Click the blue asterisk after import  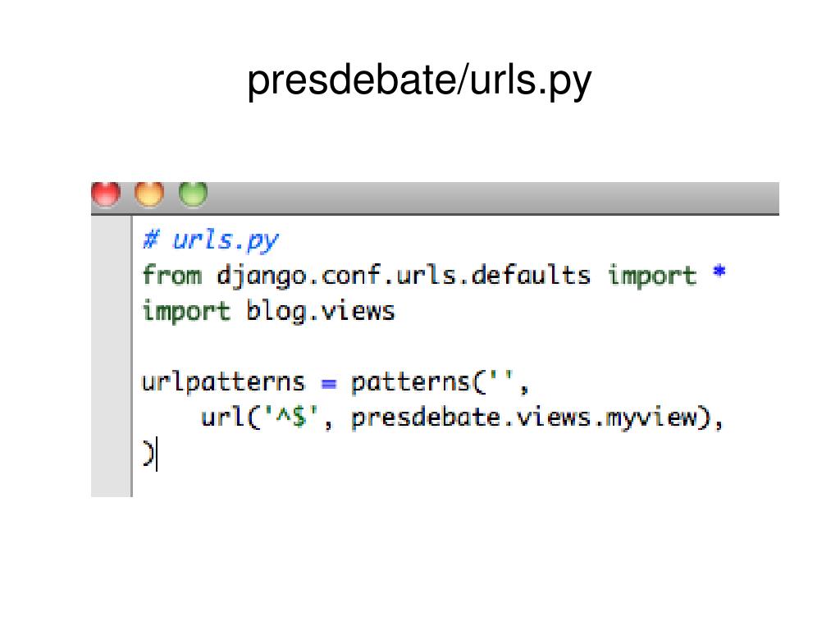(719, 272)
